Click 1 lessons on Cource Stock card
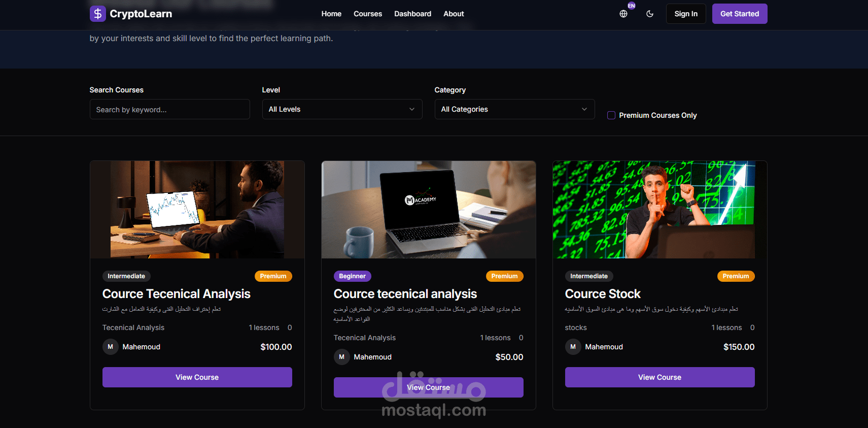The height and width of the screenshot is (428, 868). [x=726, y=327]
